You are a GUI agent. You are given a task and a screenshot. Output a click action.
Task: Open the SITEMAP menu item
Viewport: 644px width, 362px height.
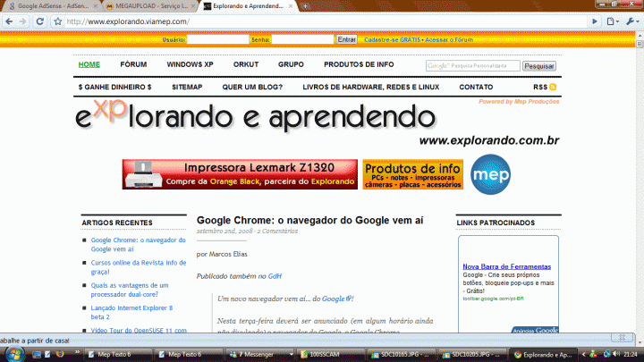(187, 87)
